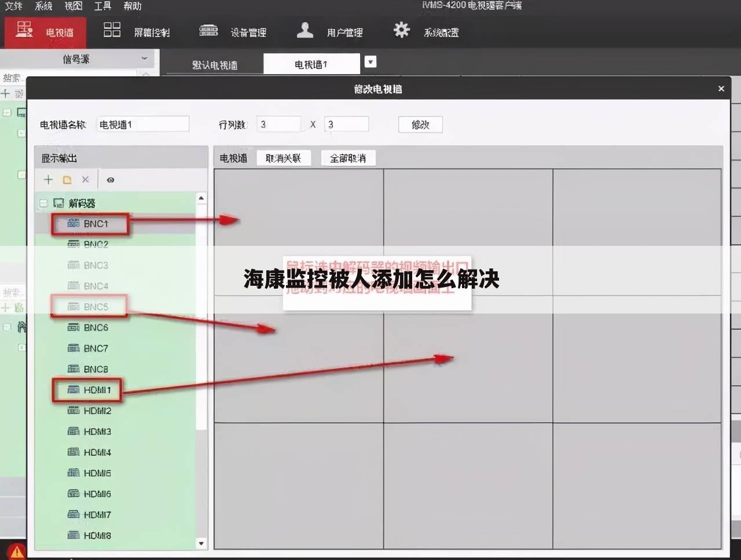
Task: Click the BNC7 port icon
Action: [74, 348]
